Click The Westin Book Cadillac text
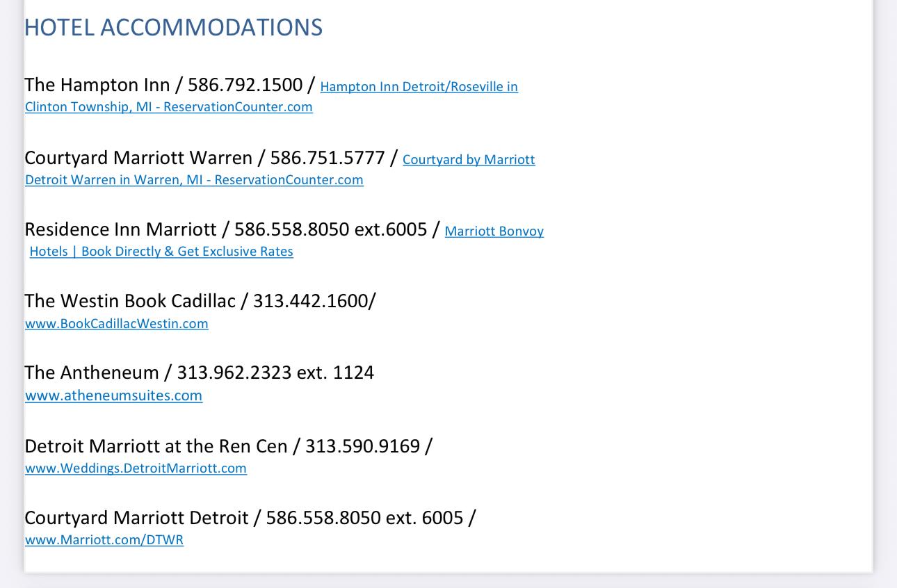The width and height of the screenshot is (897, 588). pyautogui.click(x=130, y=301)
